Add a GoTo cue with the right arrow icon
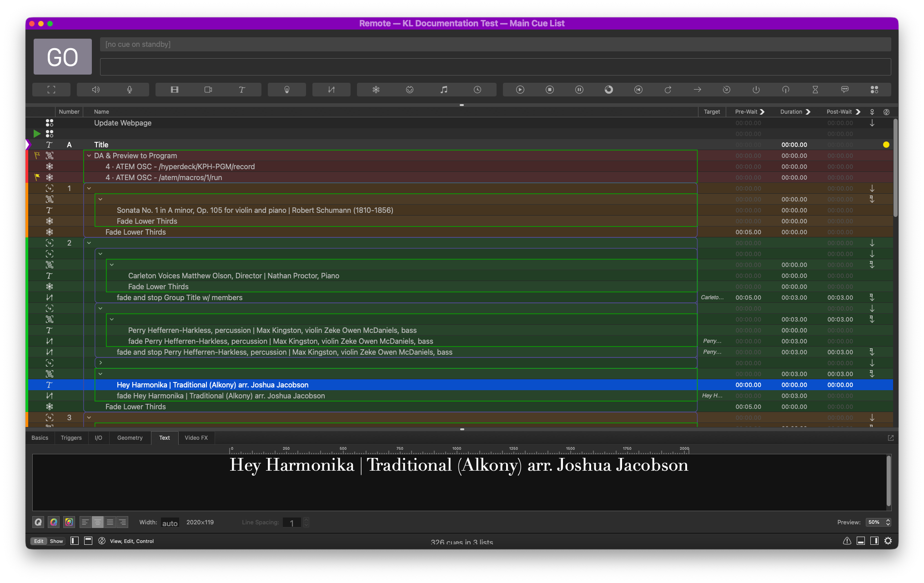Image resolution: width=924 pixels, height=583 pixels. (x=698, y=90)
